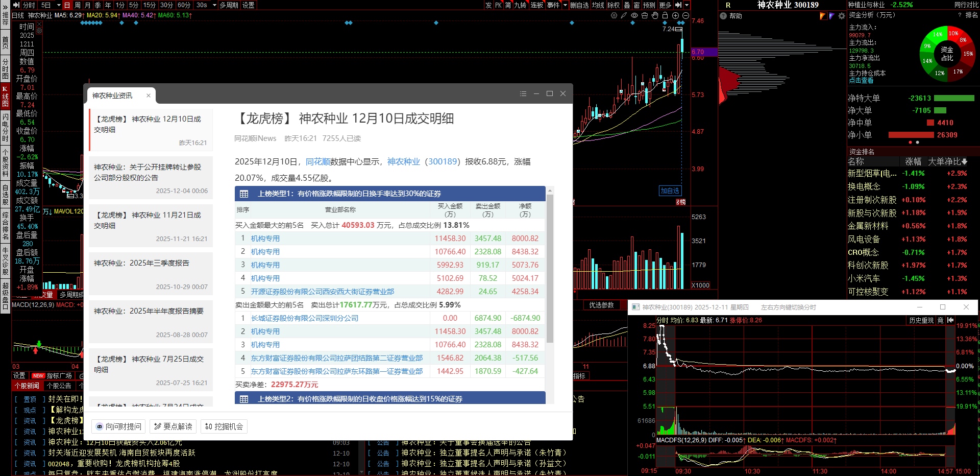Click the collapse arrow icon left of 分时
This screenshot has height=476, width=980.
(x=16, y=5)
